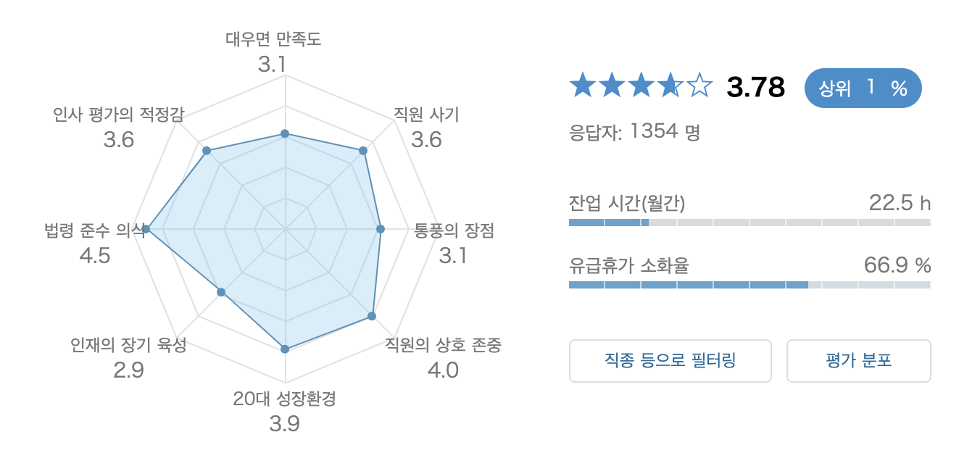Click the 직원의 상호 존중 radar data point
Screen dimensions: 980x461
pos(372,316)
